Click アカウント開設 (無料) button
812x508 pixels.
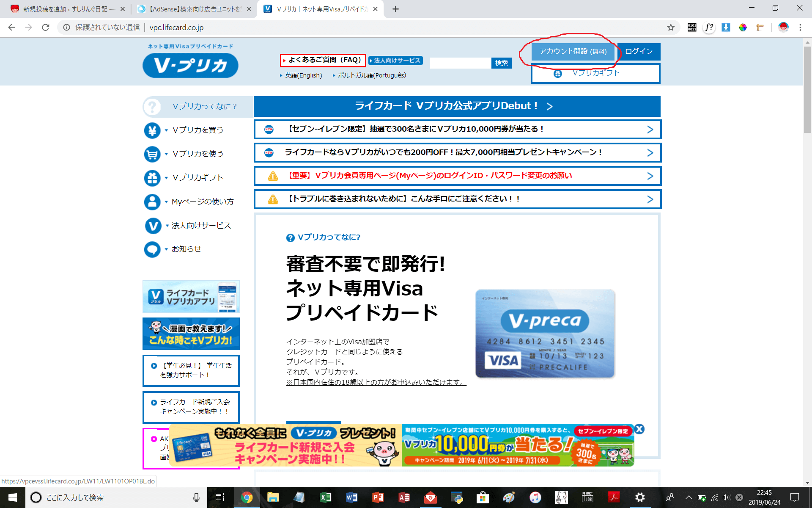[573, 51]
